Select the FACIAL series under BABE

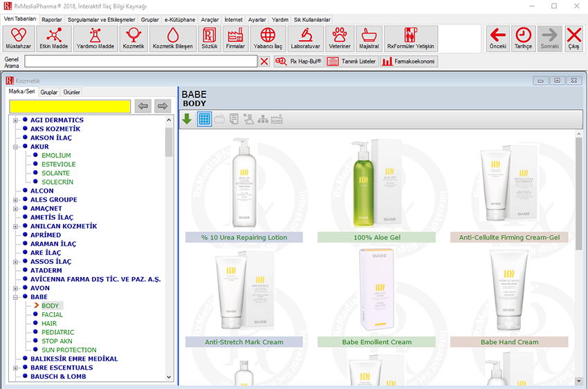pos(52,314)
